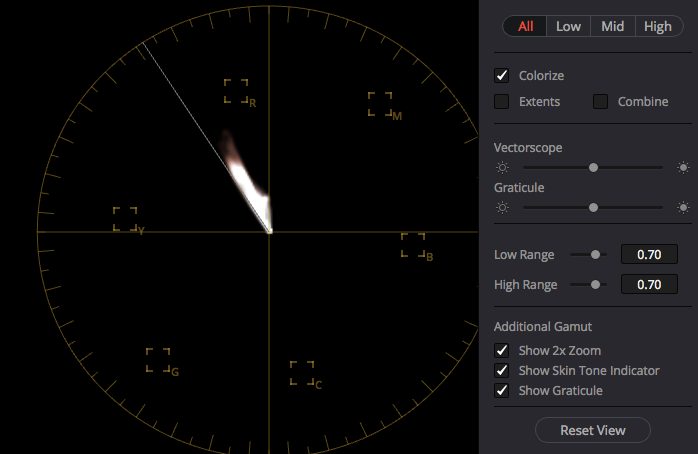Click the B blue target box on vectorscope

coord(413,245)
